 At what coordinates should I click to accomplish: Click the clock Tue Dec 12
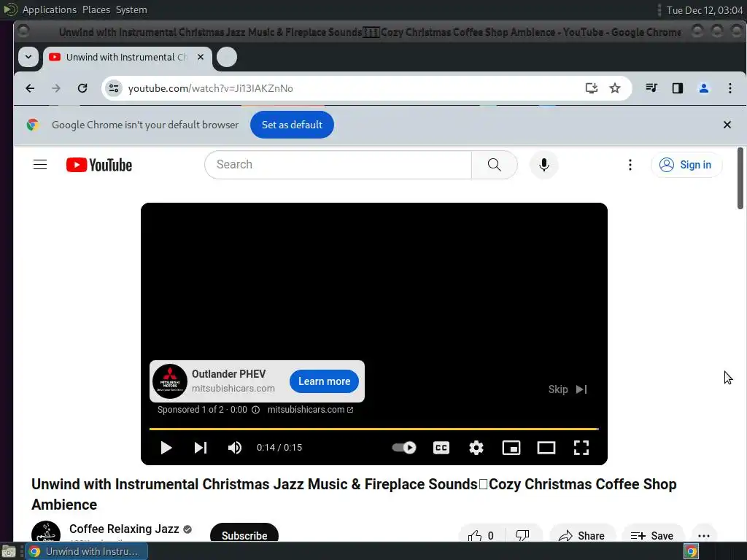coord(705,10)
